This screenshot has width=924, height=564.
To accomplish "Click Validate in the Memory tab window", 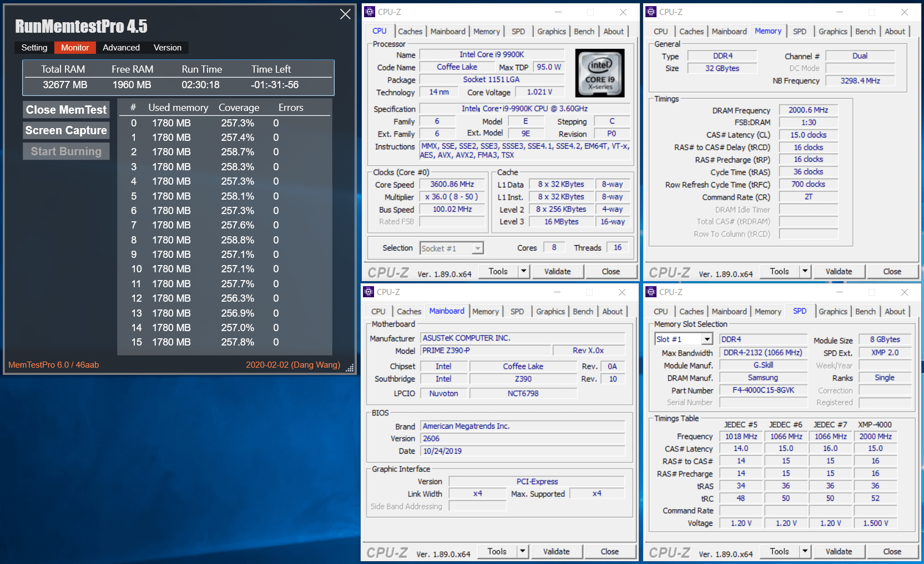I will tap(839, 271).
